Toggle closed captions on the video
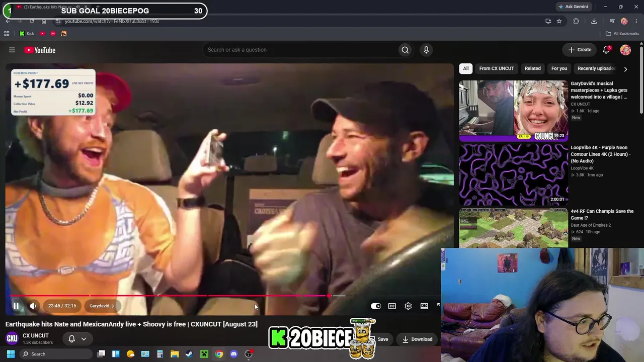 (392, 306)
